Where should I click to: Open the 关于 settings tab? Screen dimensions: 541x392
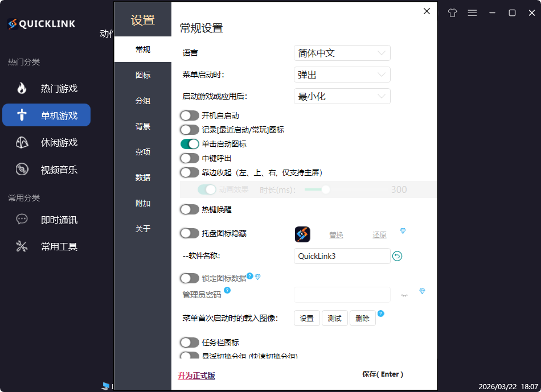(x=142, y=229)
